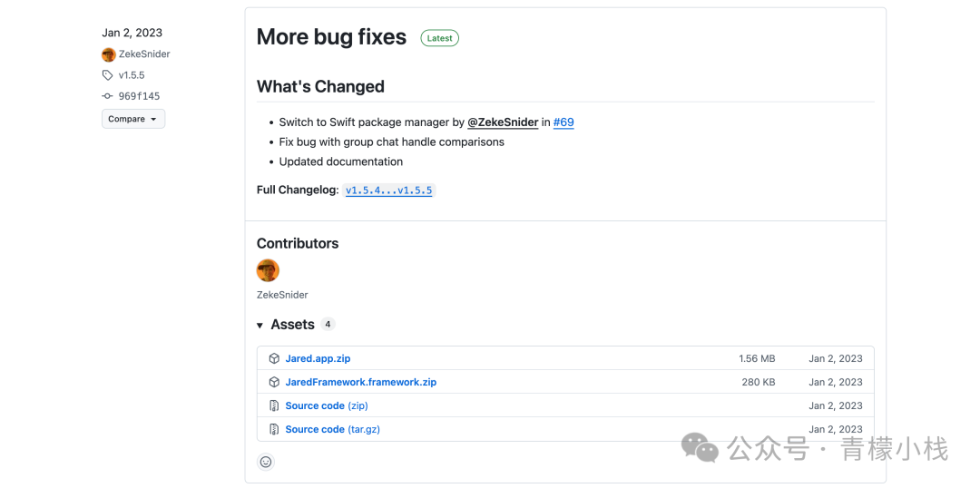
Task: Collapse the Assets section triangle
Action: pyautogui.click(x=260, y=325)
